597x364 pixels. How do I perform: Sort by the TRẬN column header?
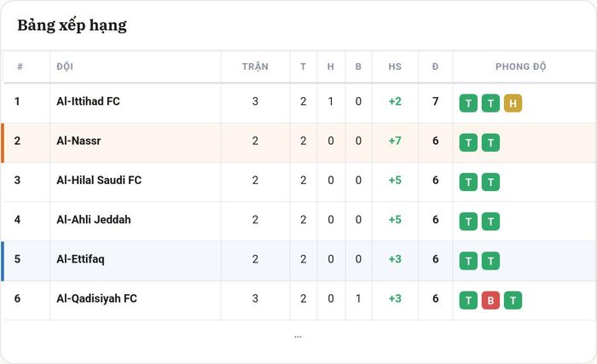coord(255,66)
